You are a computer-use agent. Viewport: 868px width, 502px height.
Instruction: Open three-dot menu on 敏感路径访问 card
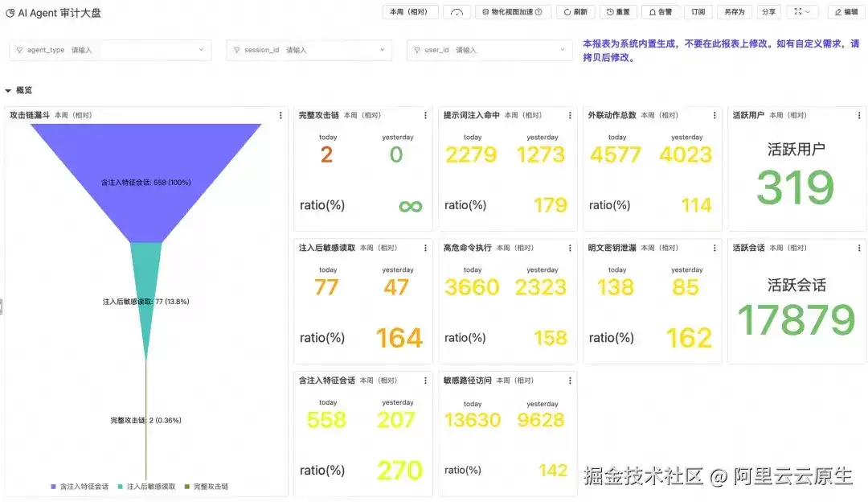570,380
